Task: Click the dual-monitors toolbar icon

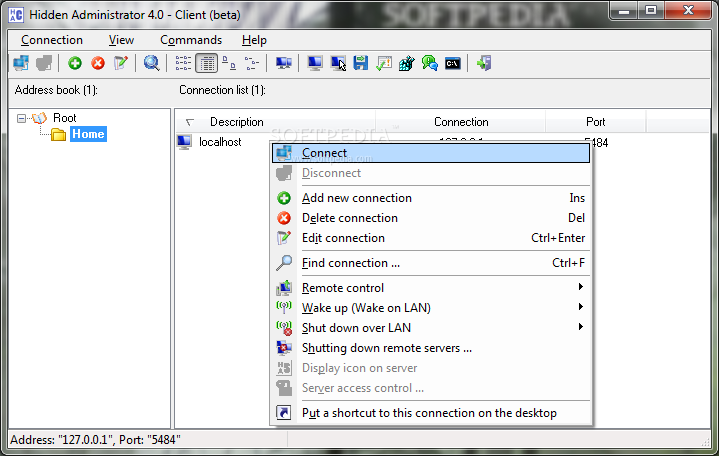Action: click(x=284, y=63)
